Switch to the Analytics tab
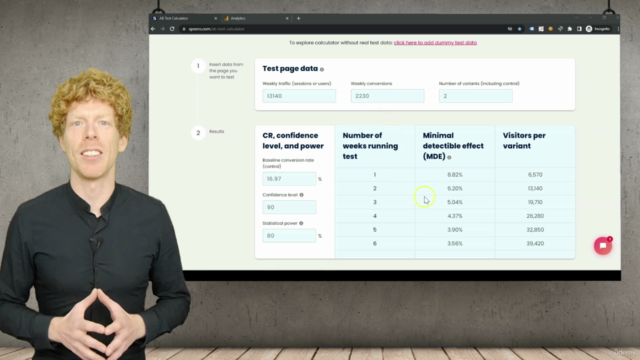Viewport: 640px width, 360px height. (x=255, y=18)
